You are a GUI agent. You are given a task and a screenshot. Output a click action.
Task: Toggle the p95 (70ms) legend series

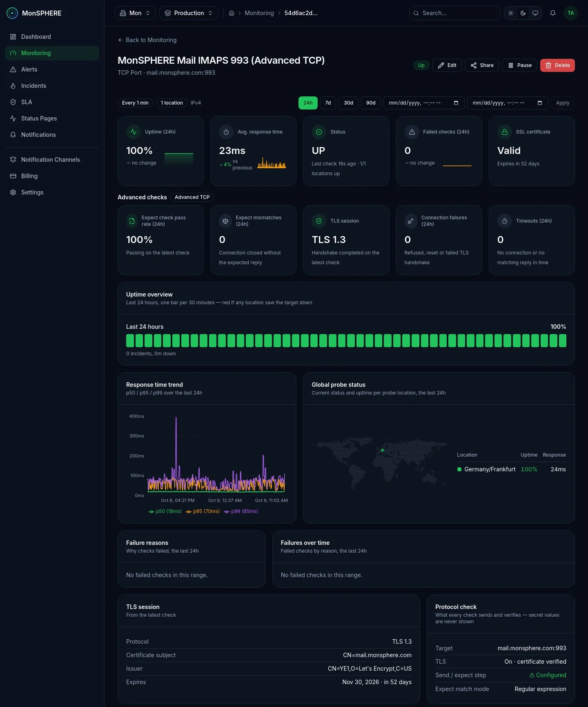[203, 511]
